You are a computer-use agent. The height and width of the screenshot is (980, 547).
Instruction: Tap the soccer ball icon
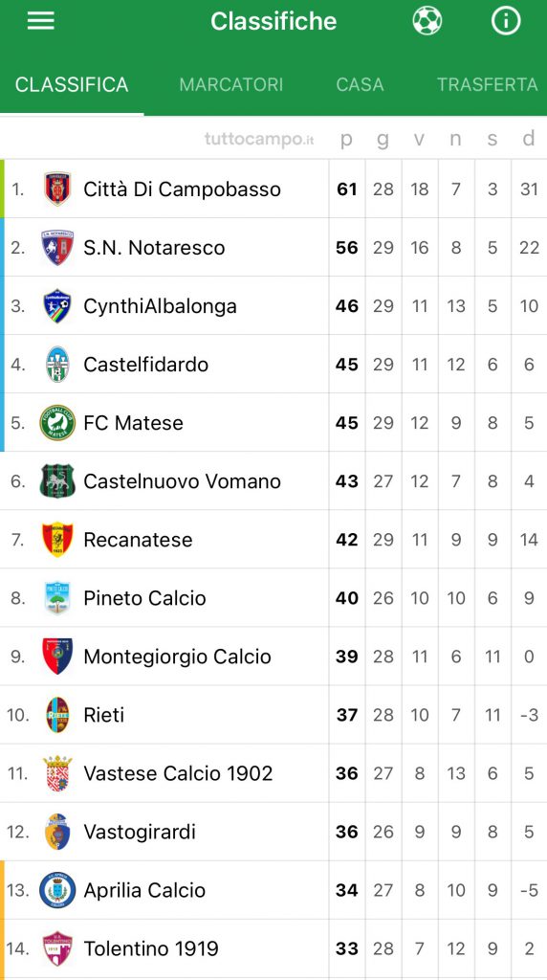click(x=427, y=21)
